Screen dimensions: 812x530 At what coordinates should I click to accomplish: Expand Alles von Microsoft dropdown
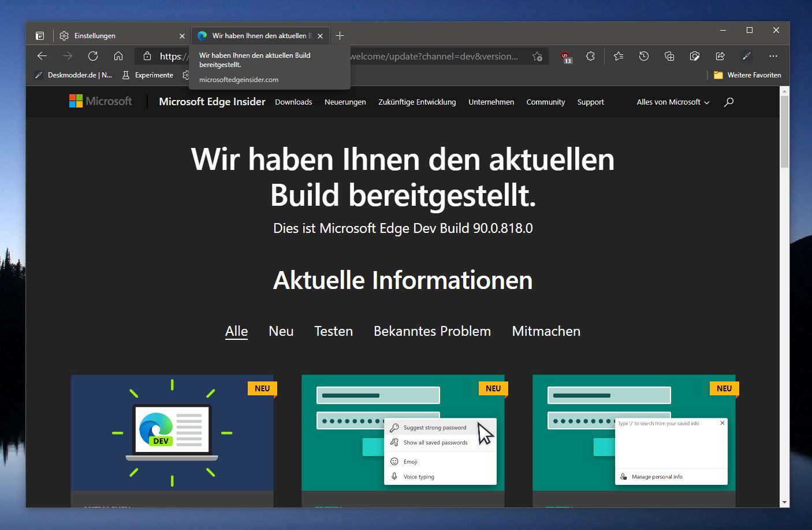tap(673, 102)
